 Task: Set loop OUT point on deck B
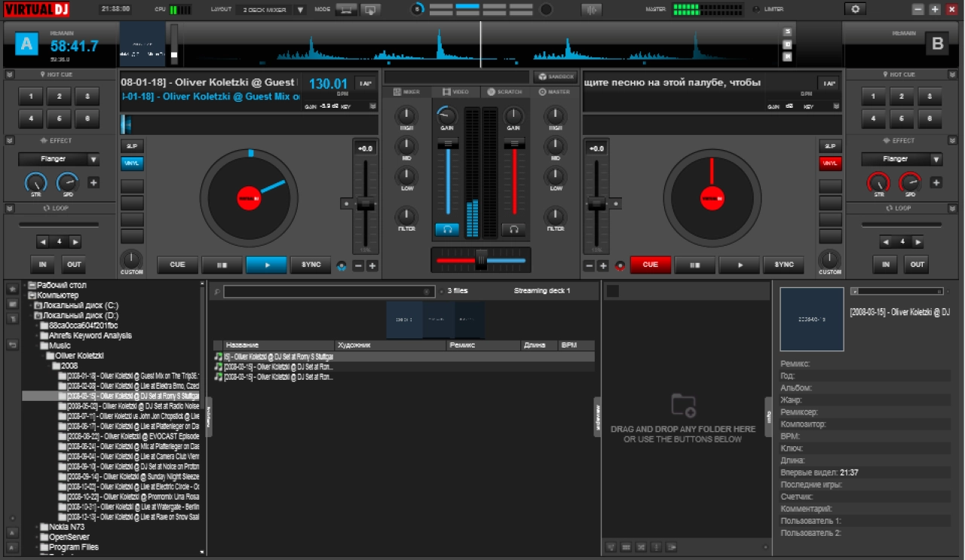pos(917,265)
